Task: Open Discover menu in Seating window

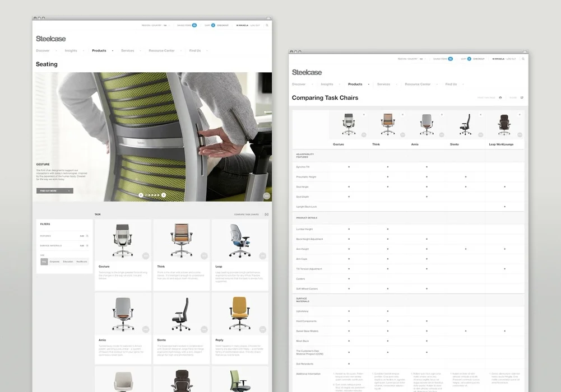Action: coord(43,51)
